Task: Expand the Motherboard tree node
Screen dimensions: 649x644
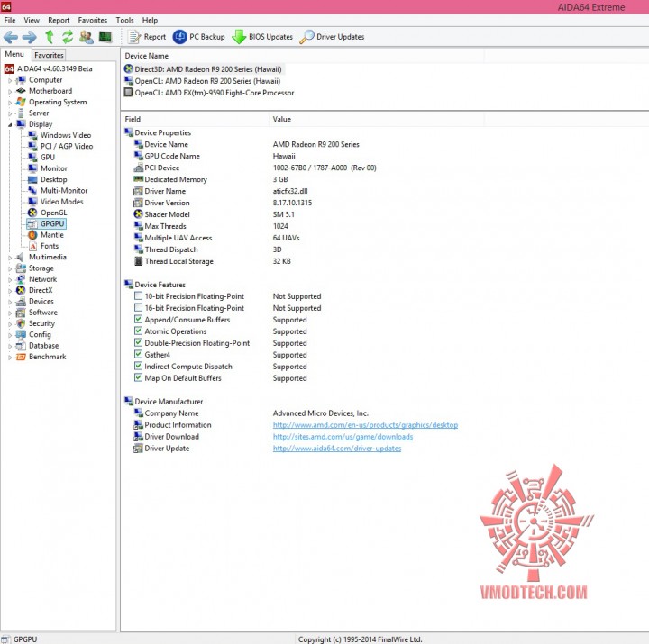Action: coord(10,91)
